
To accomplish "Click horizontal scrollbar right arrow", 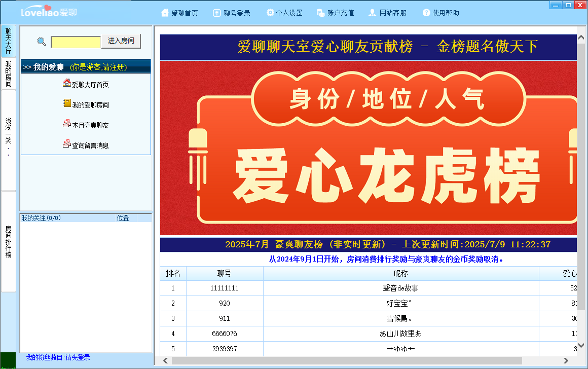I will pos(566,360).
